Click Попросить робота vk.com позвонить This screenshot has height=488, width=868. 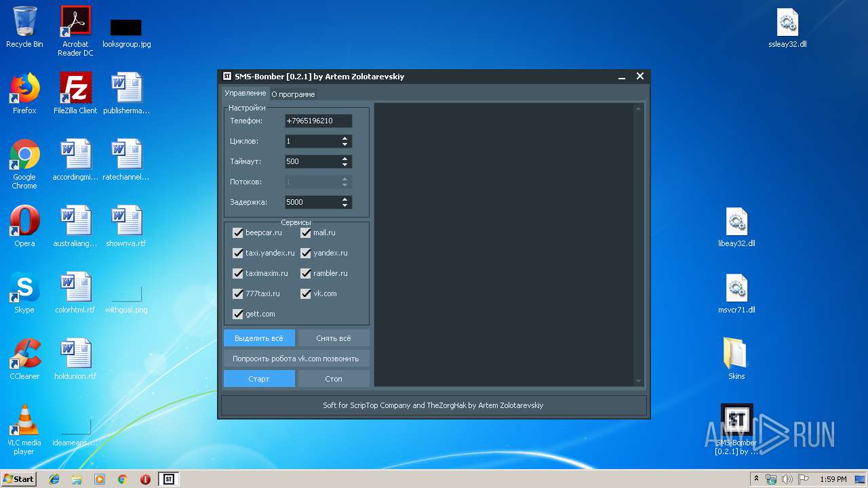pyautogui.click(x=296, y=359)
